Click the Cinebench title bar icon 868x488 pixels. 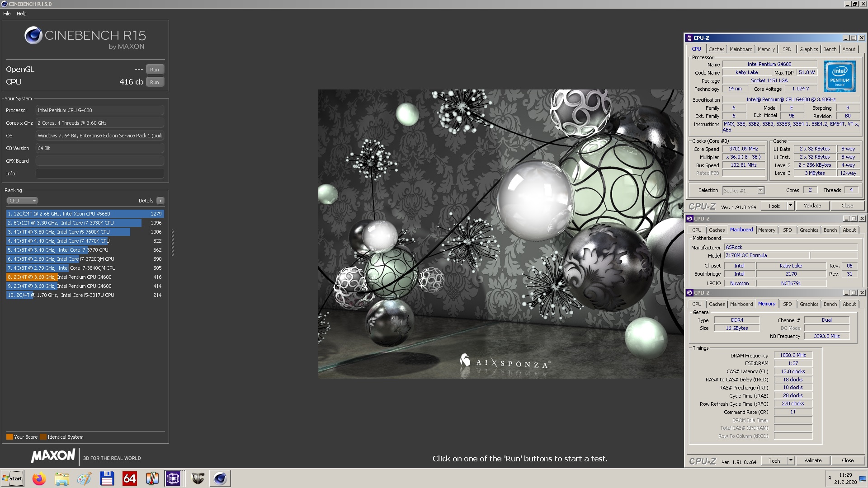[4, 4]
